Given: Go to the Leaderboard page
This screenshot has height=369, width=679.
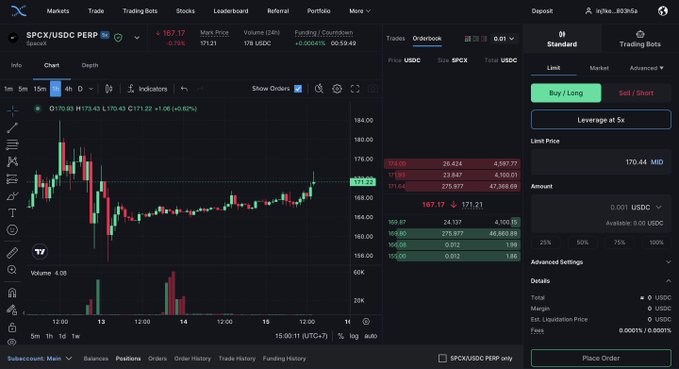Looking at the screenshot, I should [x=231, y=11].
